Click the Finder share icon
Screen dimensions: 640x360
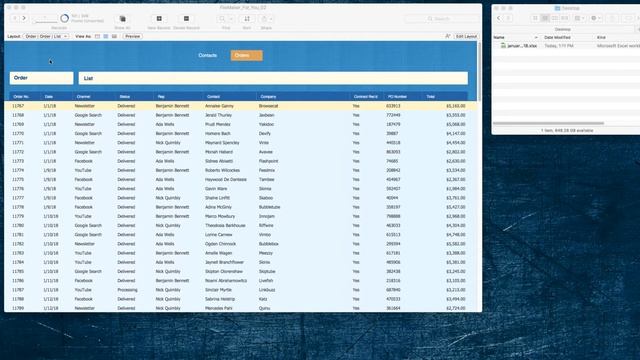tap(611, 18)
